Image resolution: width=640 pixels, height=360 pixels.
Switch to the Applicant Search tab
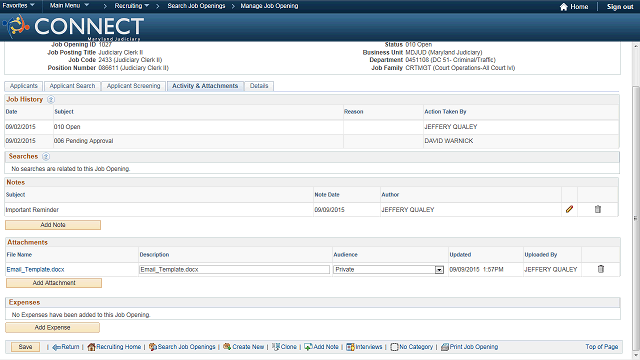click(x=72, y=86)
